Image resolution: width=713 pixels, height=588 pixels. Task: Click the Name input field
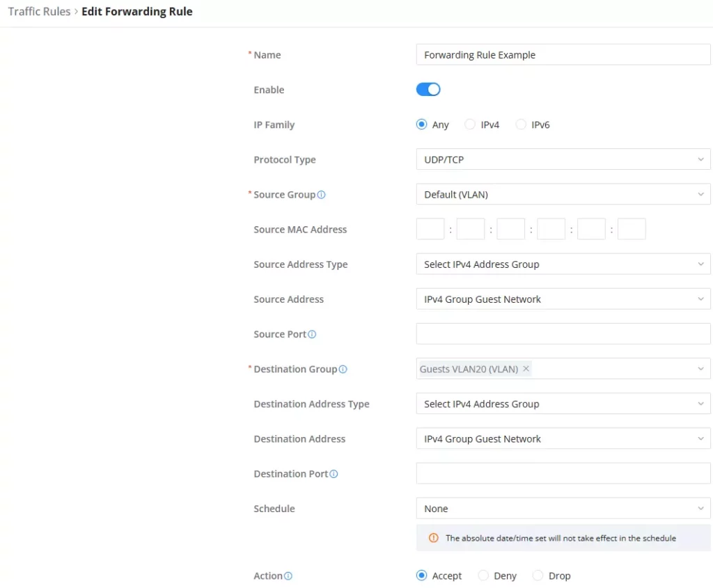(x=563, y=54)
